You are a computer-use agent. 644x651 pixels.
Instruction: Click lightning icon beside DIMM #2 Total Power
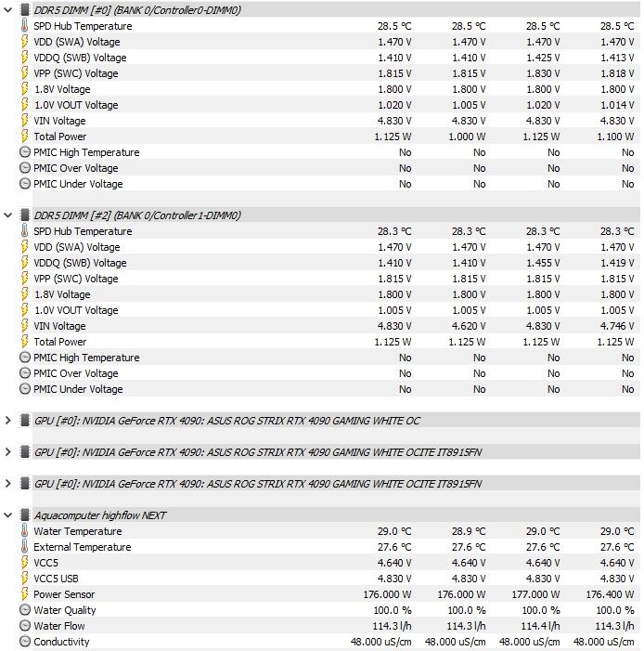[25, 341]
